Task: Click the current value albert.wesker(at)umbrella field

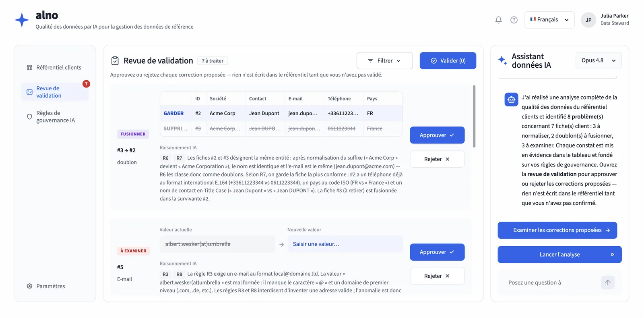Action: (217, 244)
